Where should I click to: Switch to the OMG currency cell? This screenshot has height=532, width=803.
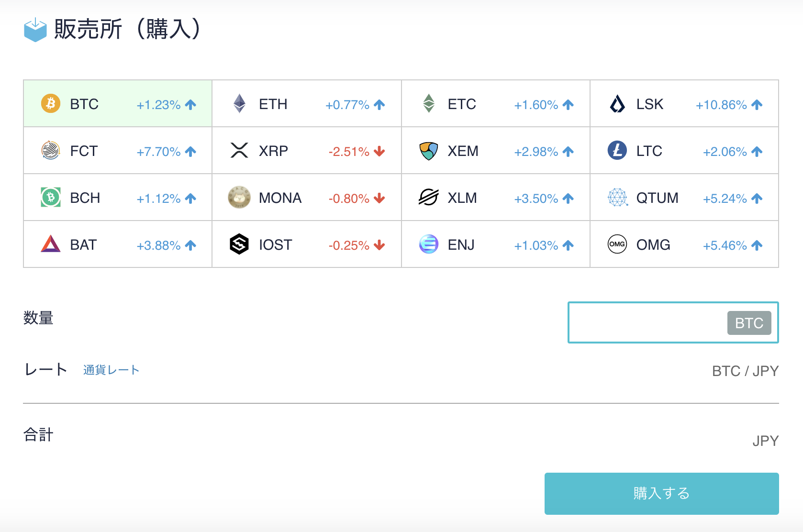(x=684, y=244)
